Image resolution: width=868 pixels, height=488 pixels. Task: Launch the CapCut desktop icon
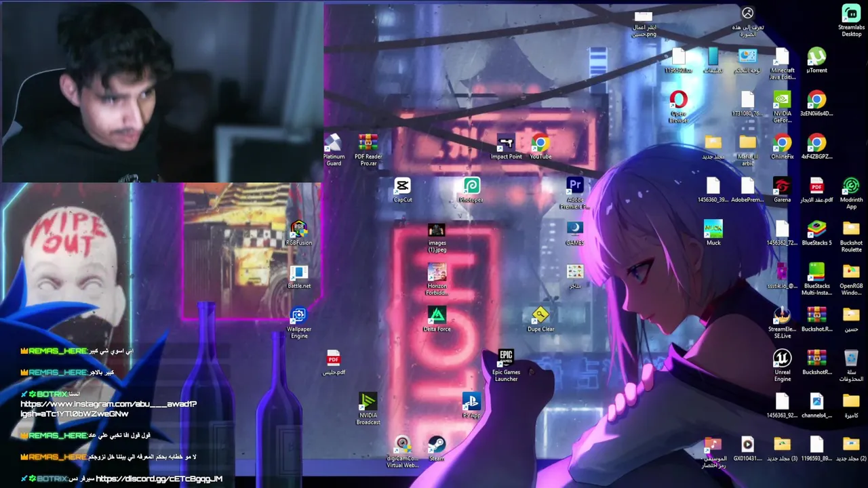[402, 190]
